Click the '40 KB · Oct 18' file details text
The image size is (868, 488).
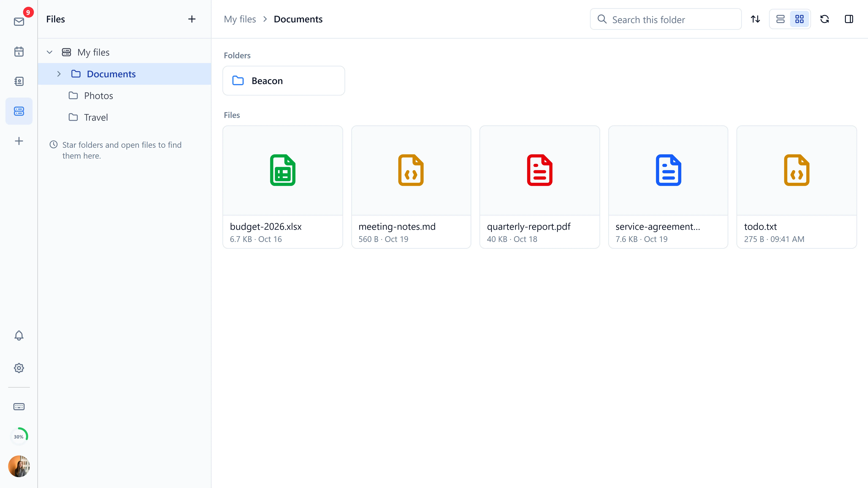click(x=512, y=239)
